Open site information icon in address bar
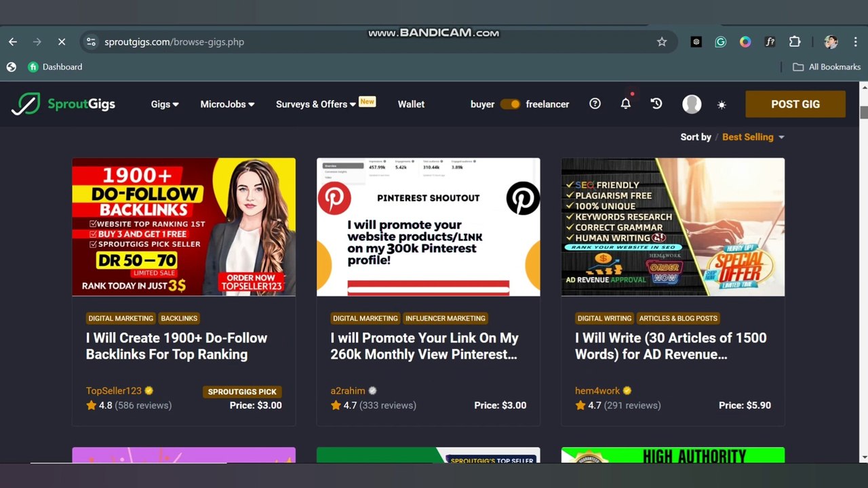Screen dimensions: 868x488 (x=91, y=42)
